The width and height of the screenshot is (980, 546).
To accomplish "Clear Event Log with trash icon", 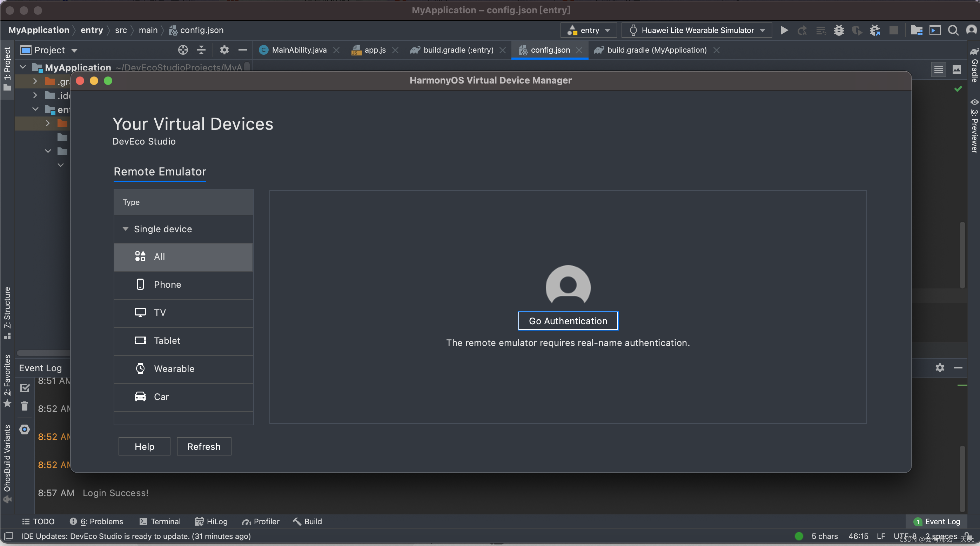I will 25,406.
